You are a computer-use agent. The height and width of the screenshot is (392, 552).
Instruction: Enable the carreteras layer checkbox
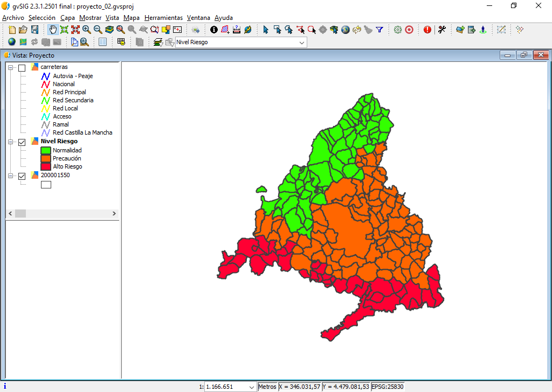point(22,67)
